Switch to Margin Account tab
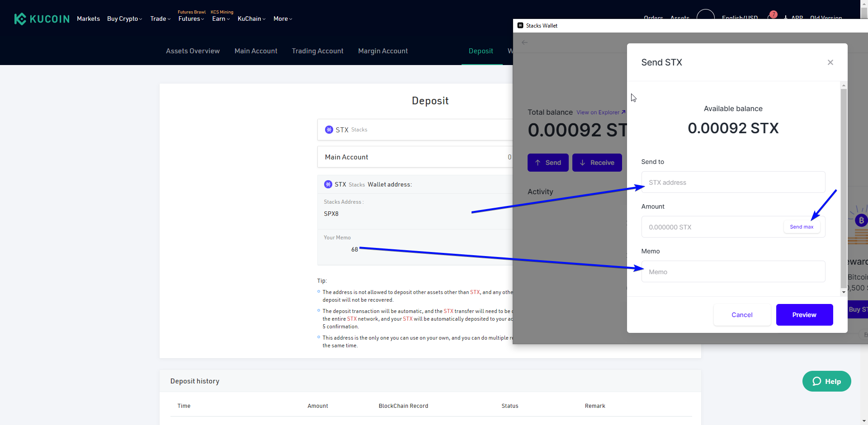Image resolution: width=868 pixels, height=425 pixels. [x=383, y=51]
